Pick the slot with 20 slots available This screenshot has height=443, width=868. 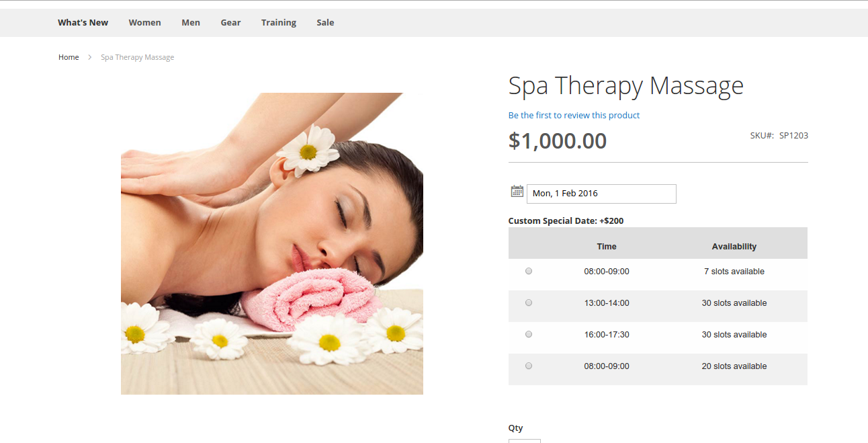pyautogui.click(x=529, y=366)
